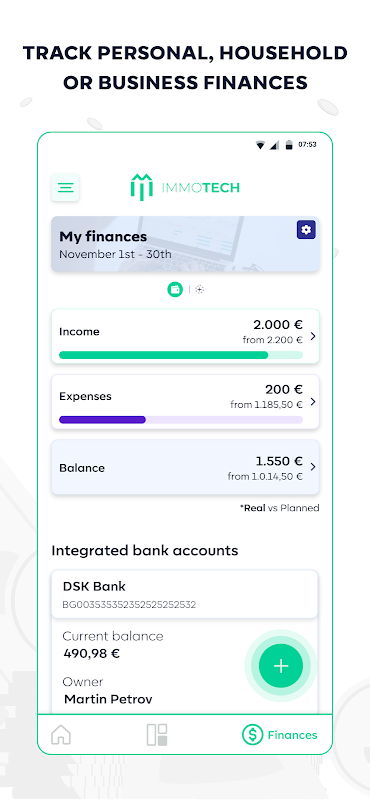
Task: Tap the Wi-Fi status icon
Action: coord(260,145)
